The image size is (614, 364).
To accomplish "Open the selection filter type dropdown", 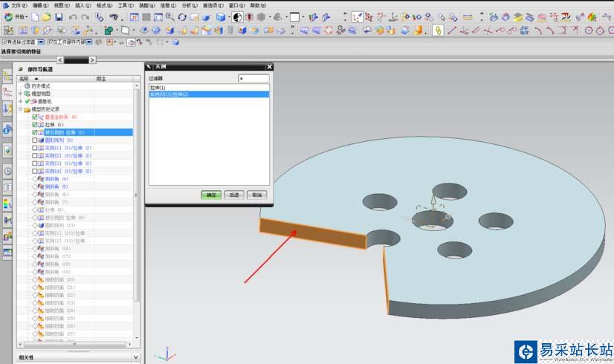I will 41,42.
